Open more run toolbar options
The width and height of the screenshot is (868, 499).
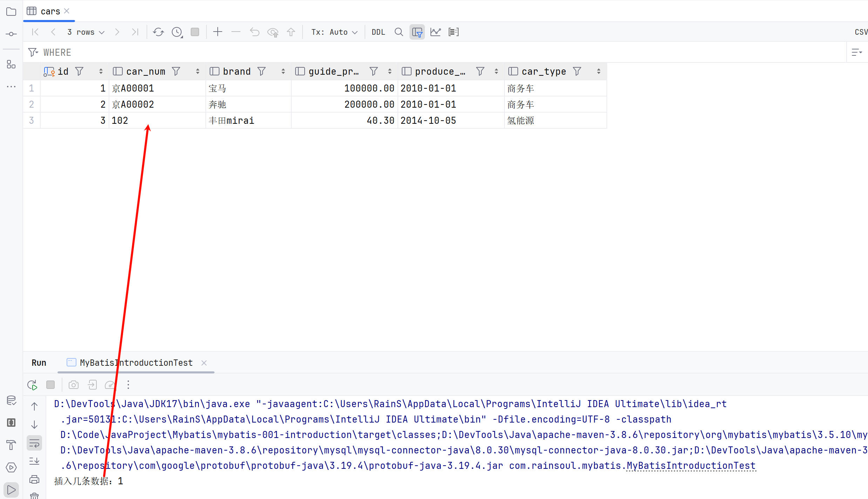(128, 385)
